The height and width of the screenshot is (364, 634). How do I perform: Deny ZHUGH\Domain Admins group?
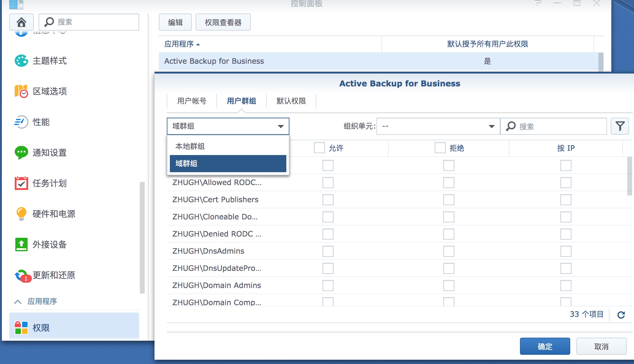pyautogui.click(x=449, y=286)
